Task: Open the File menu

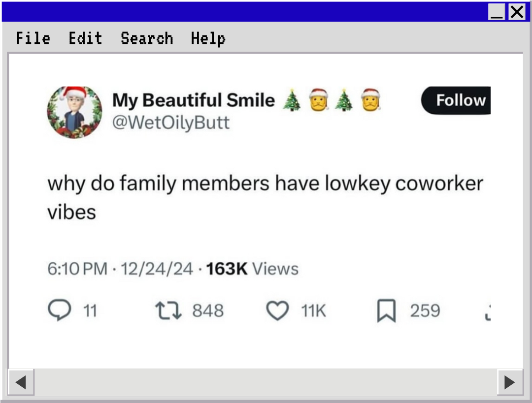Action: click(33, 38)
